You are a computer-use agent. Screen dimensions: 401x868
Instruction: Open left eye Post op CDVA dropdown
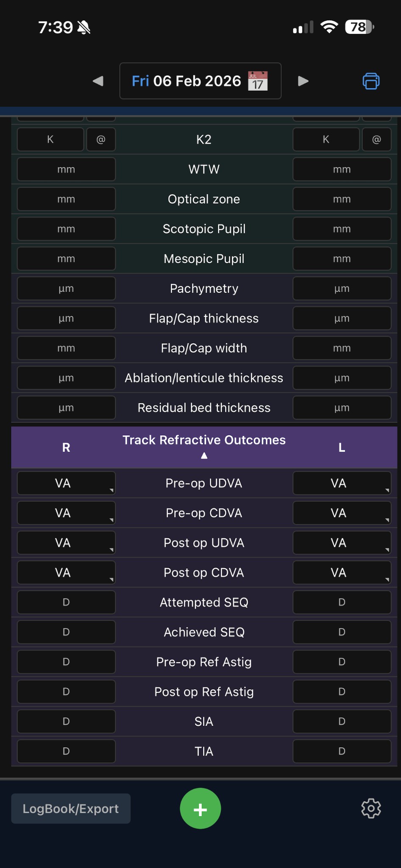tap(342, 572)
